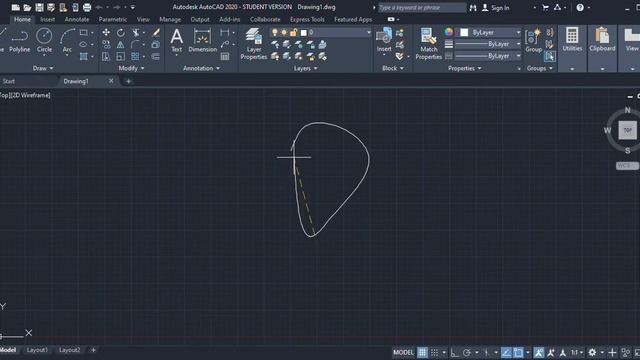Toggle layer 0 on/off lightbulb

tap(275, 32)
